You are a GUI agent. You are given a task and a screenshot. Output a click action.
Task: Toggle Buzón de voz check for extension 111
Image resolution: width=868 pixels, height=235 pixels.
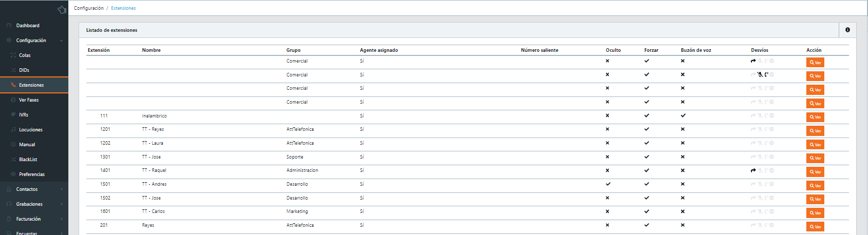683,115
